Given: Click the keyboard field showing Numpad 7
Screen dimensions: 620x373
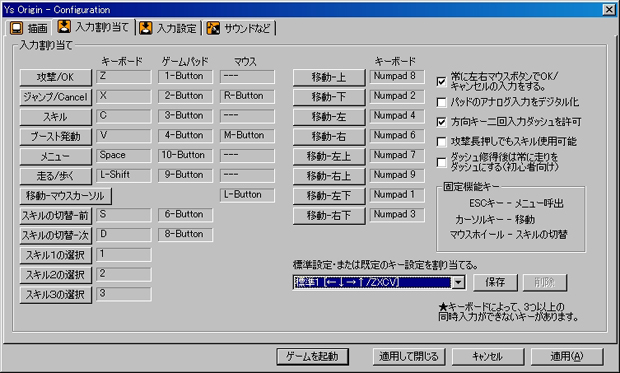Looking at the screenshot, I should (397, 156).
